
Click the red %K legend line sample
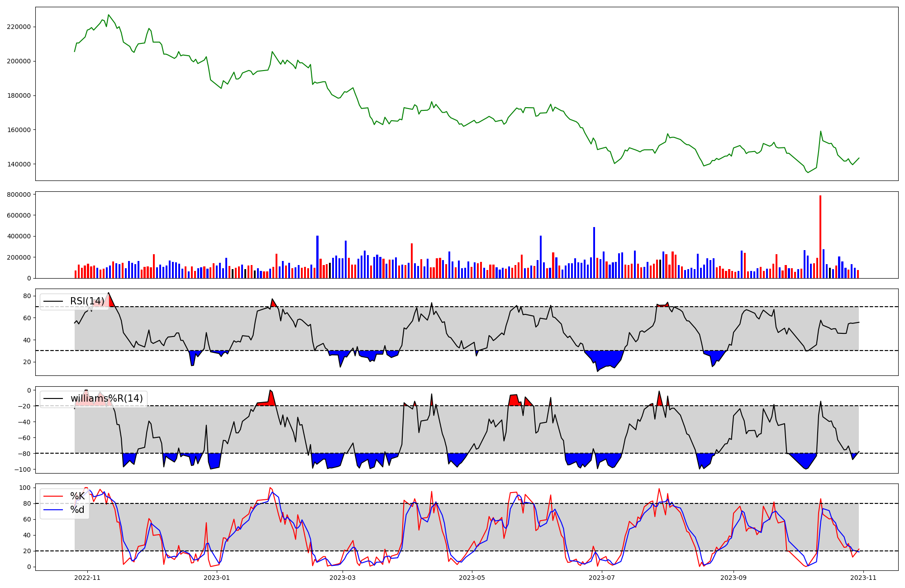tap(53, 496)
